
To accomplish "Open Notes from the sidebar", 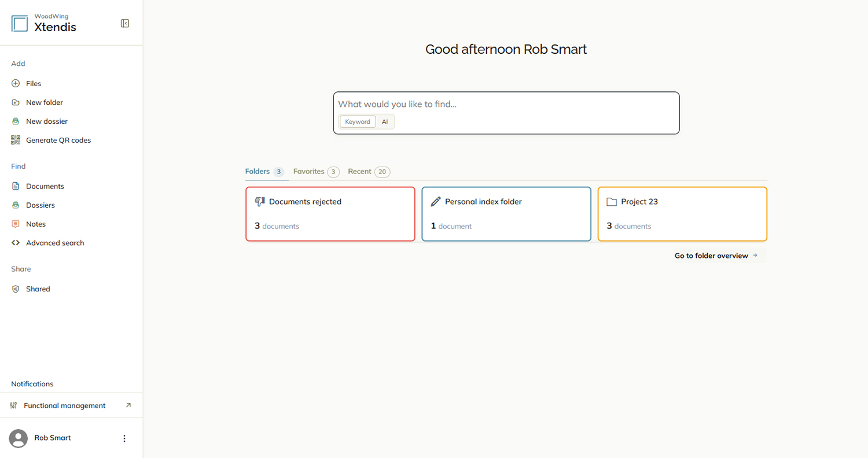I will point(36,224).
